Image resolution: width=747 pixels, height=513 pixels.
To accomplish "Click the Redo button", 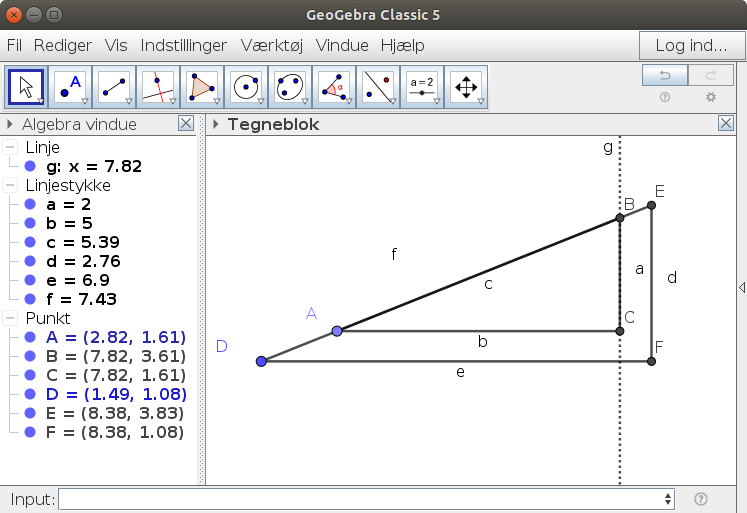I will pyautogui.click(x=711, y=75).
